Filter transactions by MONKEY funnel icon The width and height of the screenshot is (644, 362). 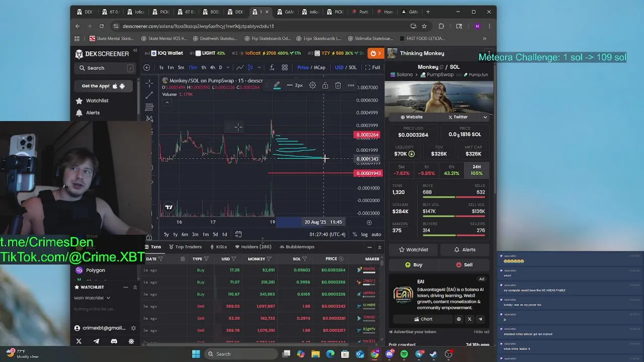tap(269, 259)
